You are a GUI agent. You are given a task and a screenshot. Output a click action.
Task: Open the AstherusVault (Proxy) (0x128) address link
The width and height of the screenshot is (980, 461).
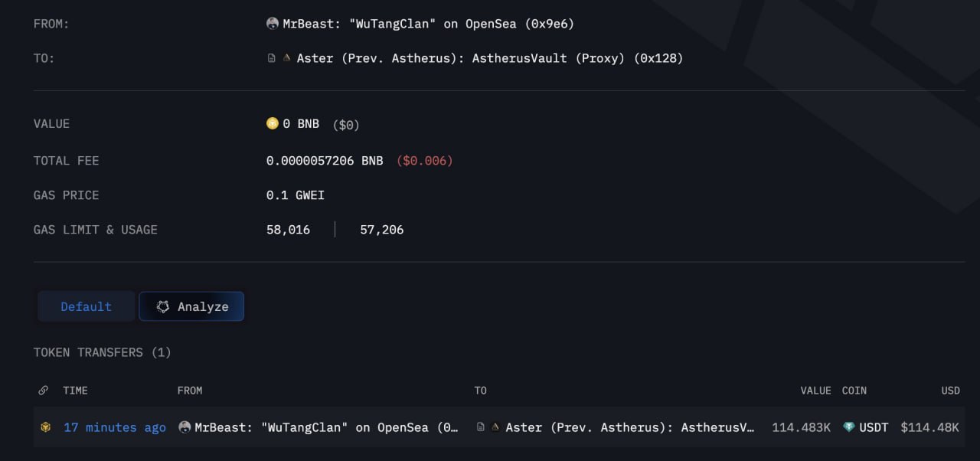coord(490,58)
